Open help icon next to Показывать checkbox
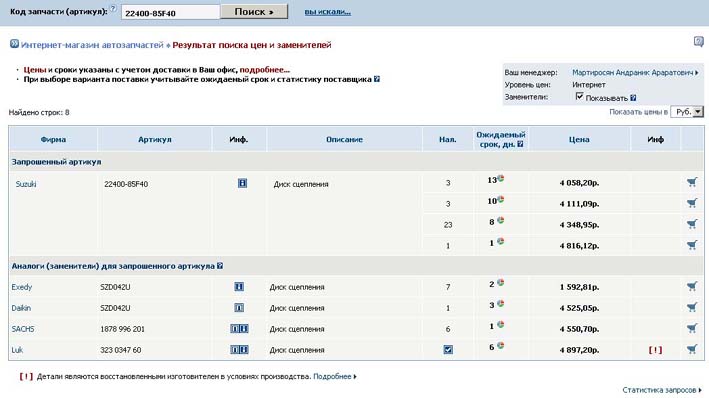This screenshot has height=398, width=709. point(633,98)
